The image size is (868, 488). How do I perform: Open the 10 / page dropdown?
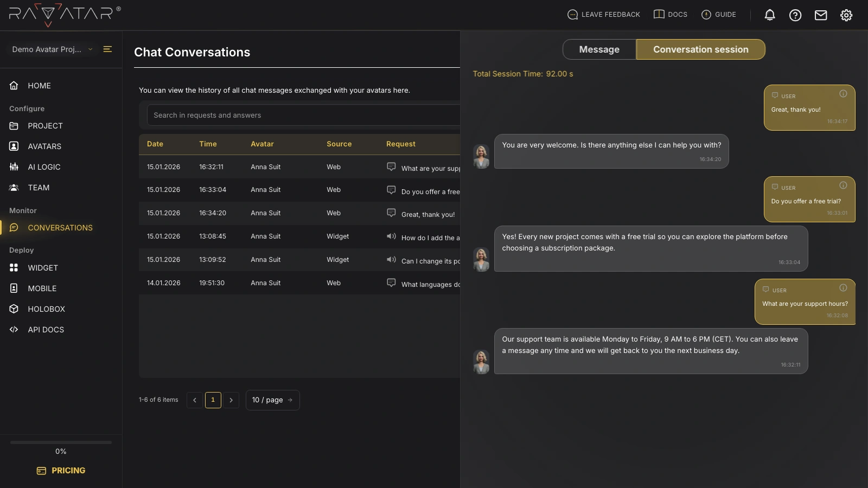[x=273, y=400]
